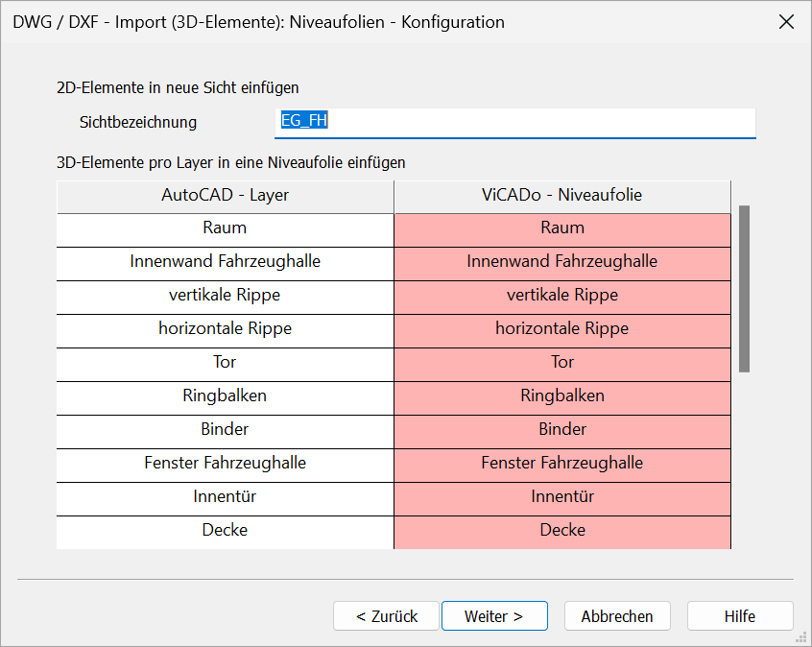
Task: Click the Weiter > button
Action: (x=494, y=616)
